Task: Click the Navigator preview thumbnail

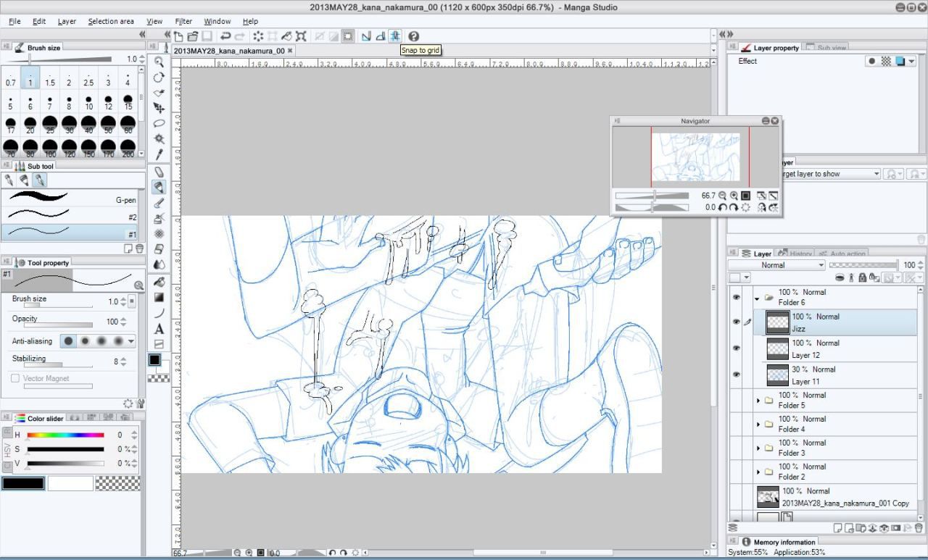Action: (696, 157)
